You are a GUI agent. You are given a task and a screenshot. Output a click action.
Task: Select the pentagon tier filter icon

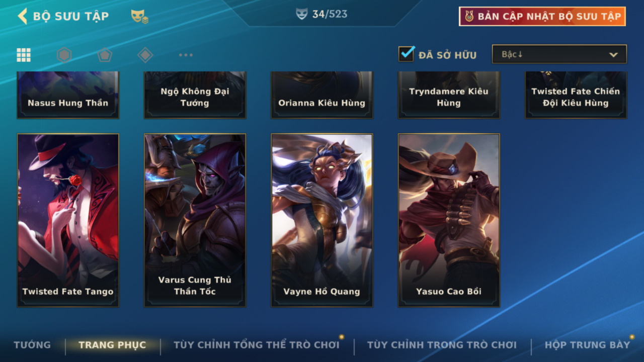(x=104, y=55)
